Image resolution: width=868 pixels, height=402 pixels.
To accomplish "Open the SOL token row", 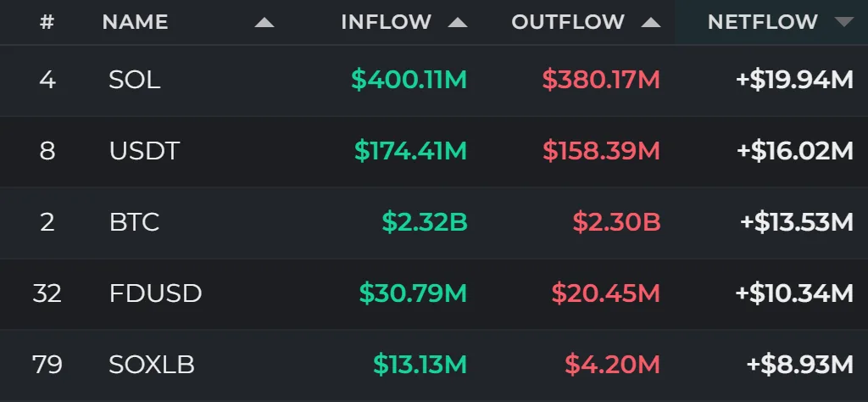I will pyautogui.click(x=434, y=81).
